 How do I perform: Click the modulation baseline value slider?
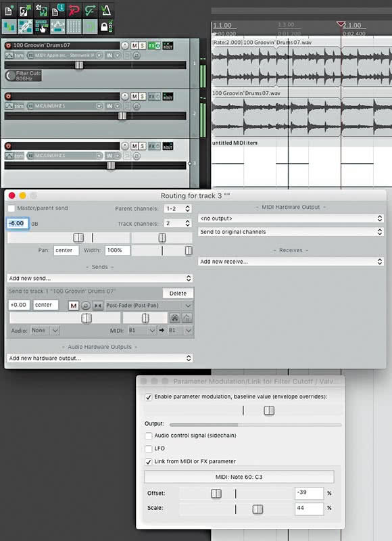269,410
